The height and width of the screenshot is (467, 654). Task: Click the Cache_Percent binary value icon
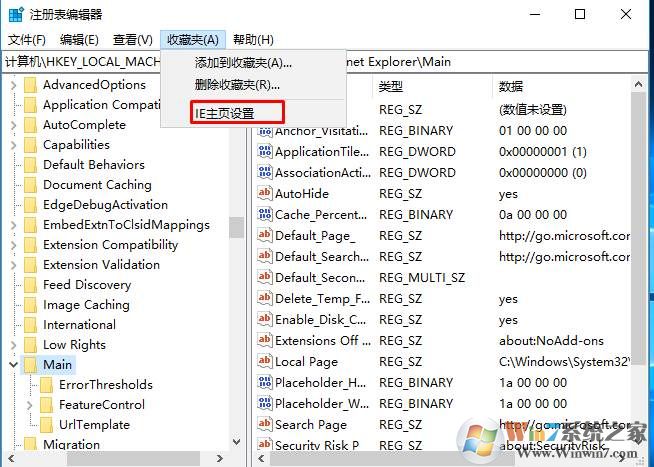pyautogui.click(x=265, y=214)
